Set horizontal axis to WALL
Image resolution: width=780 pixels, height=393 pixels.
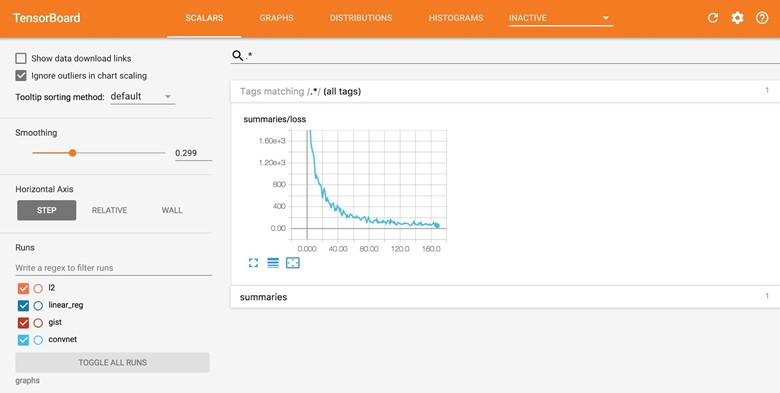[x=172, y=210]
